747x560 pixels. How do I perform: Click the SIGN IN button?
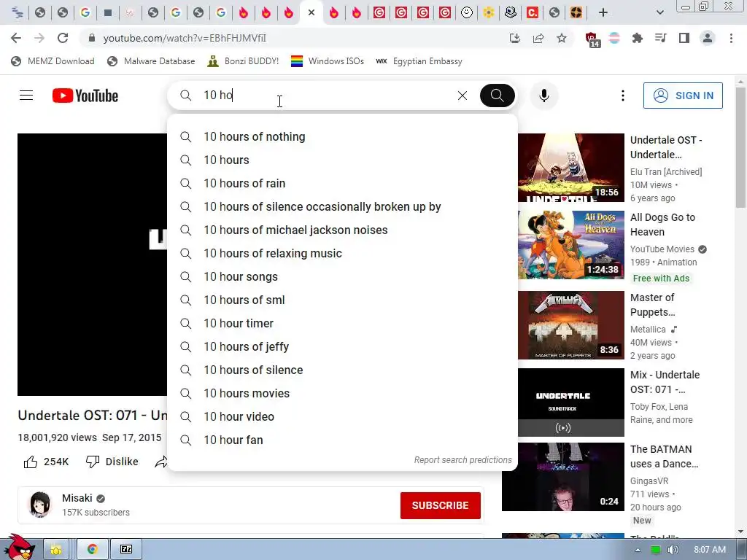point(683,96)
